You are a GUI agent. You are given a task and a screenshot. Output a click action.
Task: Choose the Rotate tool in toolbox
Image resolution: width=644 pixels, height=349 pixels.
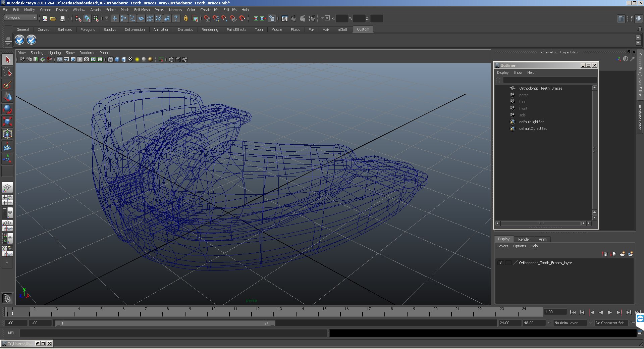point(7,109)
